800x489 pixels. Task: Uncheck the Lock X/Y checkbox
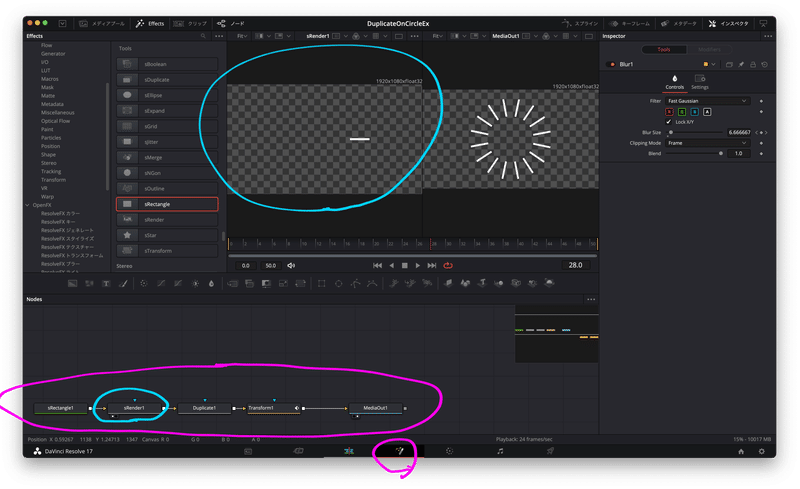(x=669, y=122)
